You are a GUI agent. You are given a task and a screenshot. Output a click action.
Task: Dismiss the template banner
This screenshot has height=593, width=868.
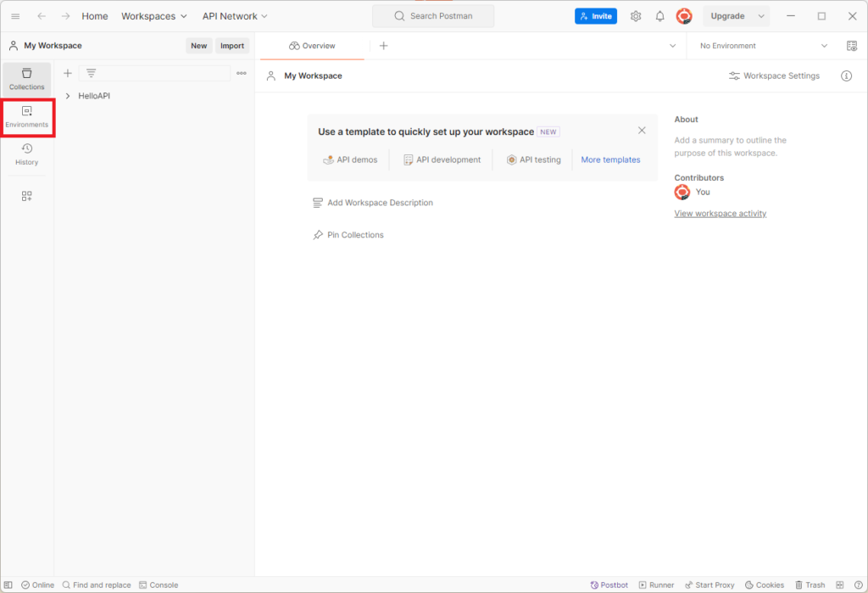(x=642, y=131)
